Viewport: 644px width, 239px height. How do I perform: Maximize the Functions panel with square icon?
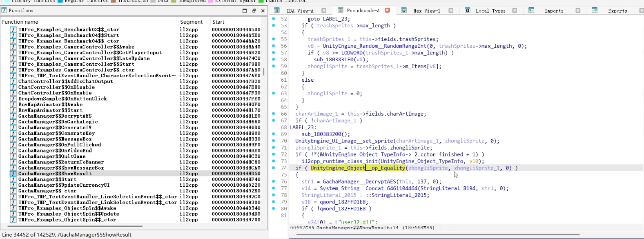point(245,11)
